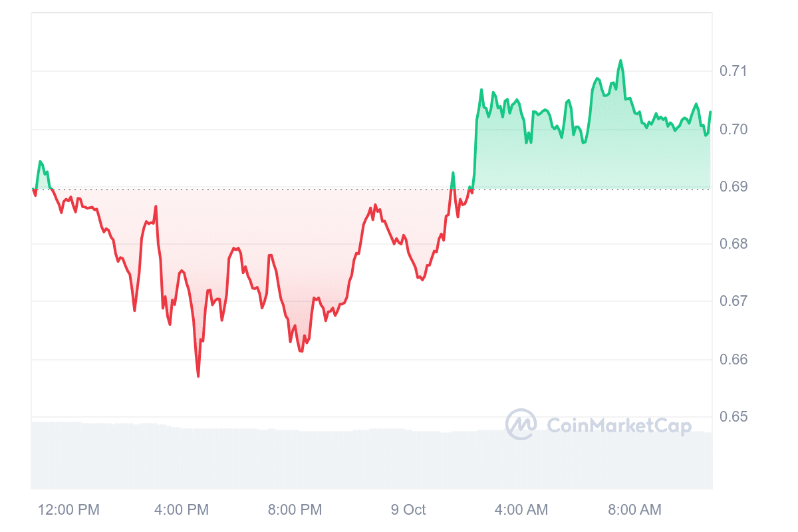The width and height of the screenshot is (798, 532).
Task: Click the CoinMarketCap logo icon watermark
Action: (x=521, y=424)
